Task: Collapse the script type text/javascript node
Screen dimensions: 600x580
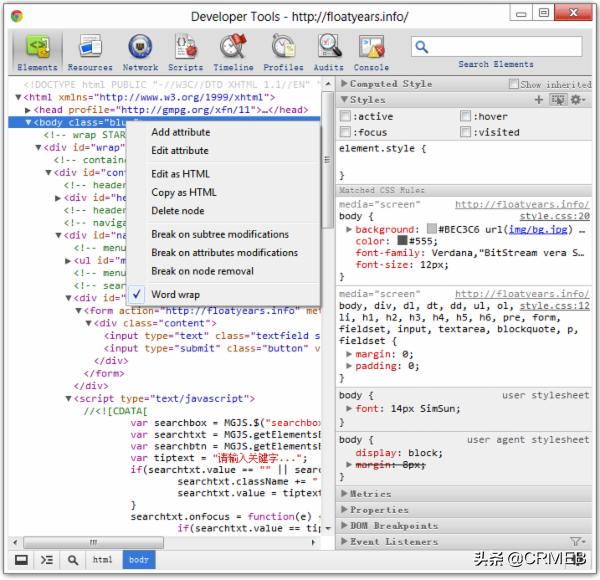Action: [68, 399]
